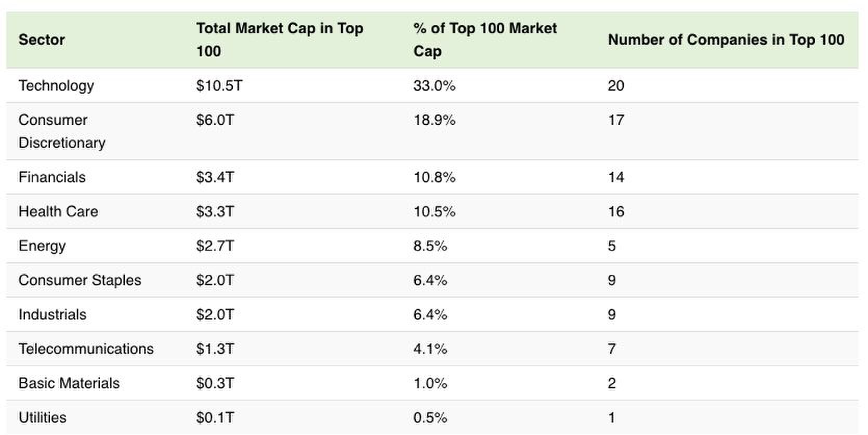The height and width of the screenshot is (435, 868).
Task: Select the % of Top 100 Market Cap header
Action: click(485, 40)
